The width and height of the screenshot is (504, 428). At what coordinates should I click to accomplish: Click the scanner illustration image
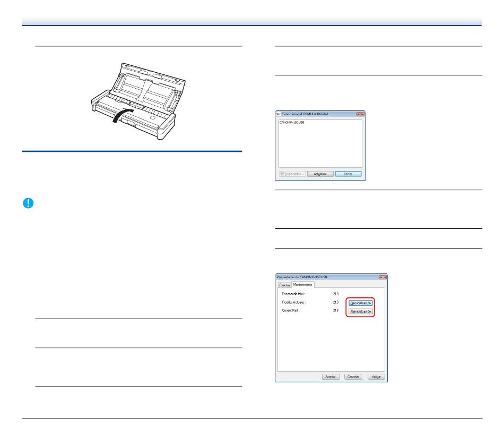[138, 101]
